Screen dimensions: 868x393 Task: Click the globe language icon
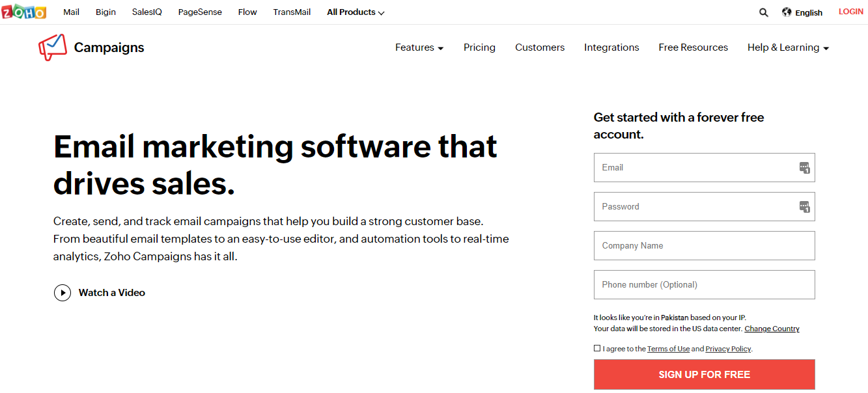pos(787,12)
